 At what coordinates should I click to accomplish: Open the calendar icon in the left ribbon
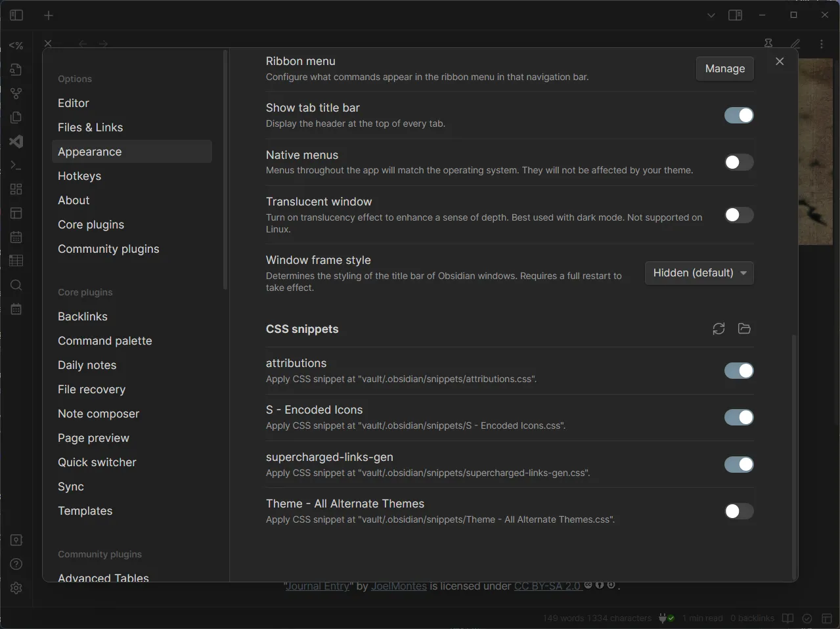tap(16, 236)
